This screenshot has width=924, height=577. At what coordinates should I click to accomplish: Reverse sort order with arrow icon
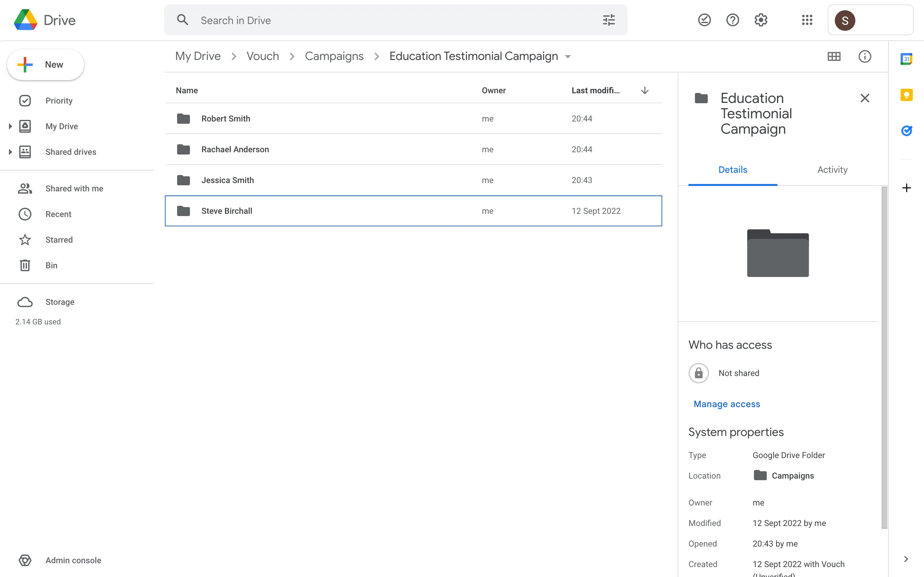(644, 90)
